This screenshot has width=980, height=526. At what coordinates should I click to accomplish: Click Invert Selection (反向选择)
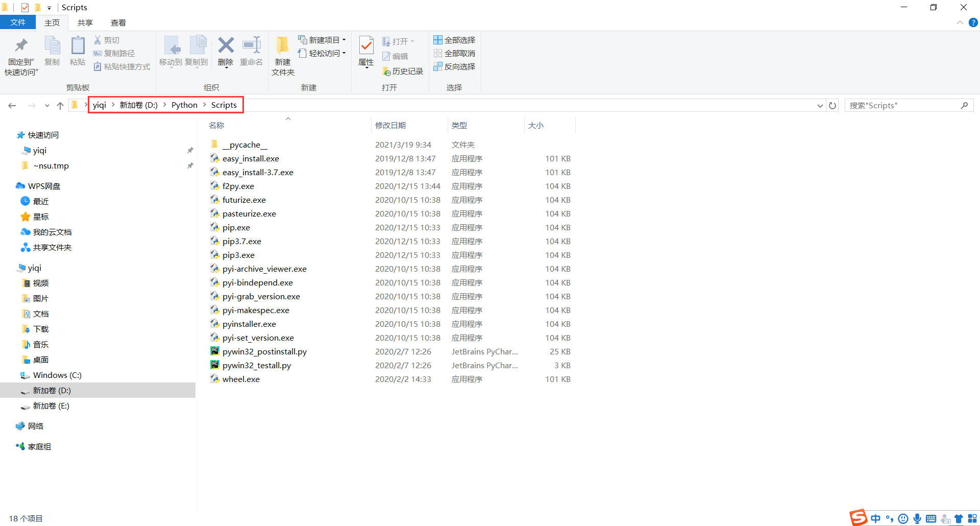(454, 66)
